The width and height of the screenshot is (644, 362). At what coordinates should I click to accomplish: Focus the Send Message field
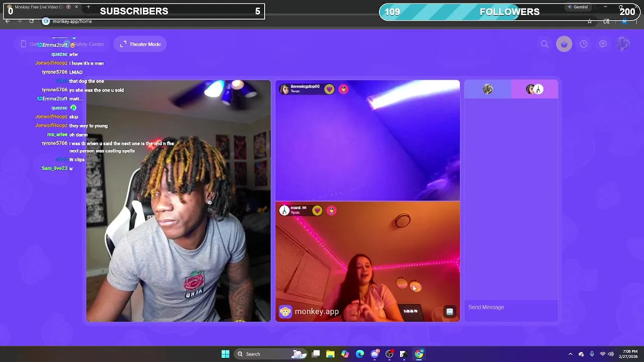click(x=511, y=307)
